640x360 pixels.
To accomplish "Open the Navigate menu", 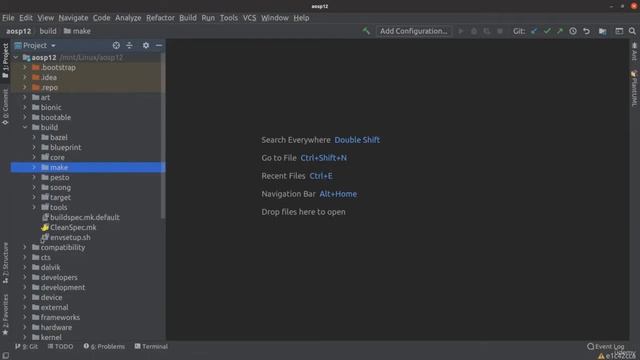I will (73, 18).
